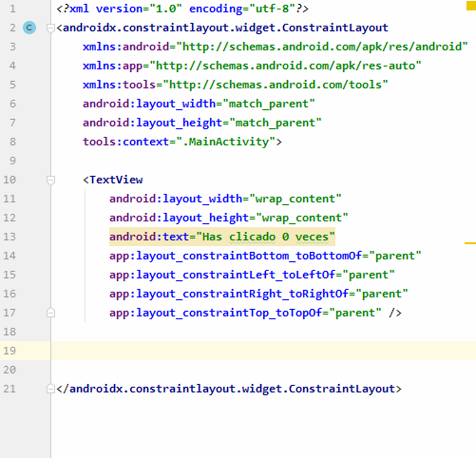
Task: Click the closing fold marker on line 21
Action: (x=50, y=389)
